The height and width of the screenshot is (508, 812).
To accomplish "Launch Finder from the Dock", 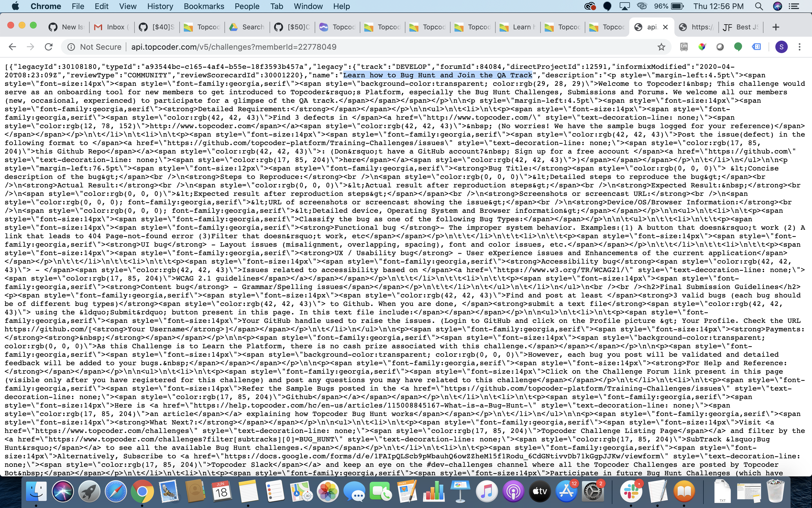I will tap(37, 491).
